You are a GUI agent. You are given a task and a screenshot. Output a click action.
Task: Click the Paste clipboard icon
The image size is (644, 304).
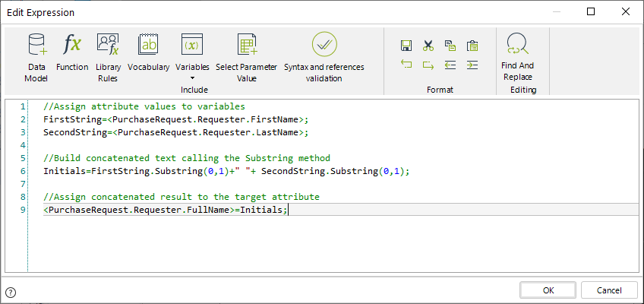(x=472, y=46)
